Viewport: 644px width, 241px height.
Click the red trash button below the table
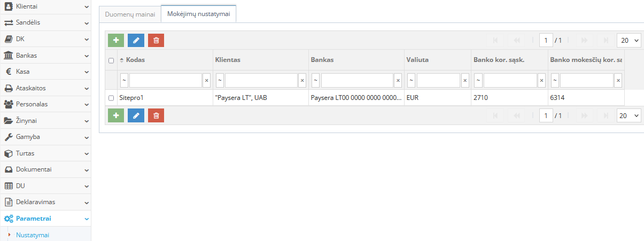pos(156,115)
